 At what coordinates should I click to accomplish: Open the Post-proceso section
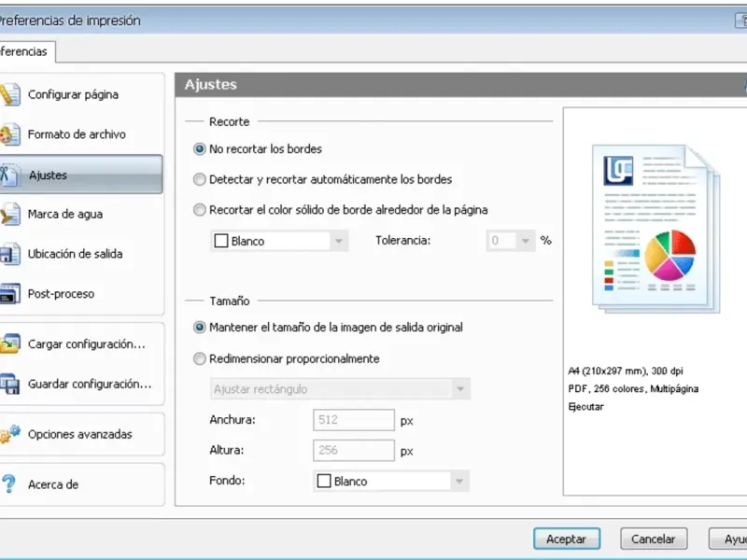61,294
